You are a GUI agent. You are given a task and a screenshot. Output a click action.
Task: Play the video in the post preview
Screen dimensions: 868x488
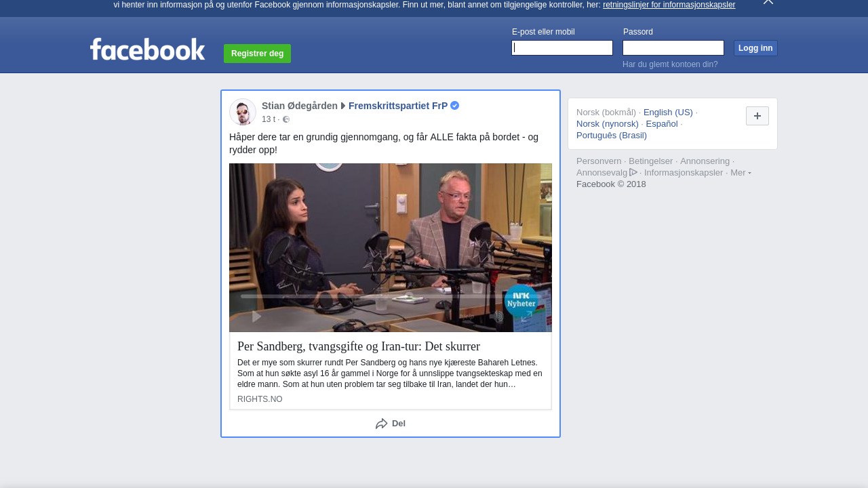257,317
